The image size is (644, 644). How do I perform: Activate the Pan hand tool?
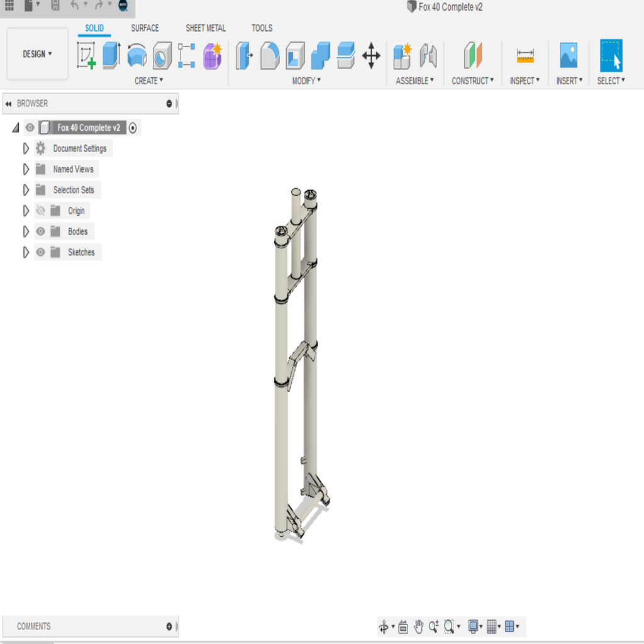click(418, 627)
